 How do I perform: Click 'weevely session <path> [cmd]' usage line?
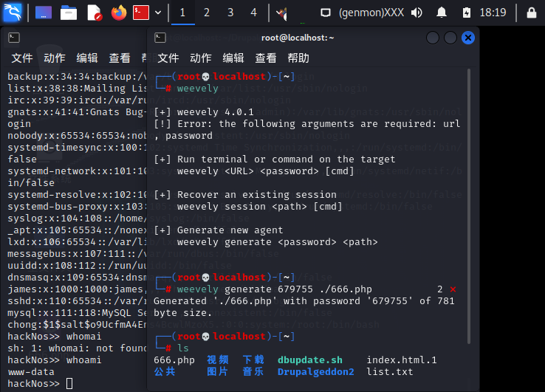(260, 207)
